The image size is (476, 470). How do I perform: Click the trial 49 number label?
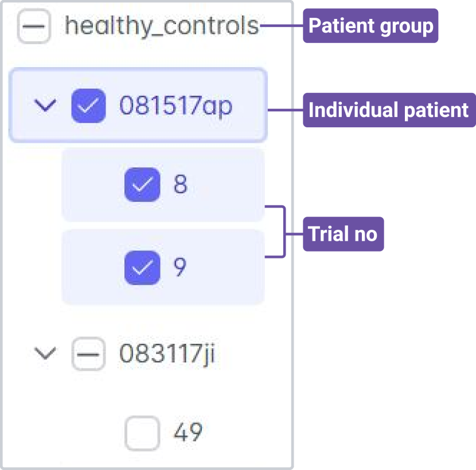pos(188,433)
